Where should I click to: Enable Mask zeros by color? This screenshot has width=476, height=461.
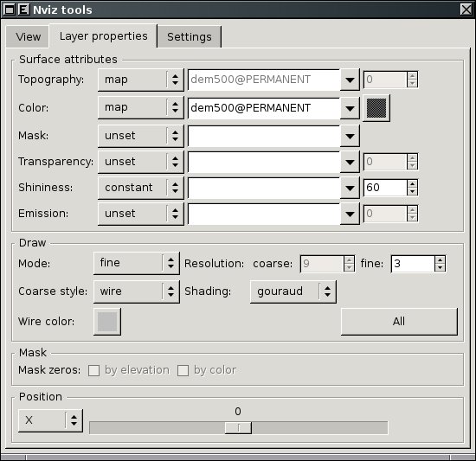pyautogui.click(x=183, y=370)
